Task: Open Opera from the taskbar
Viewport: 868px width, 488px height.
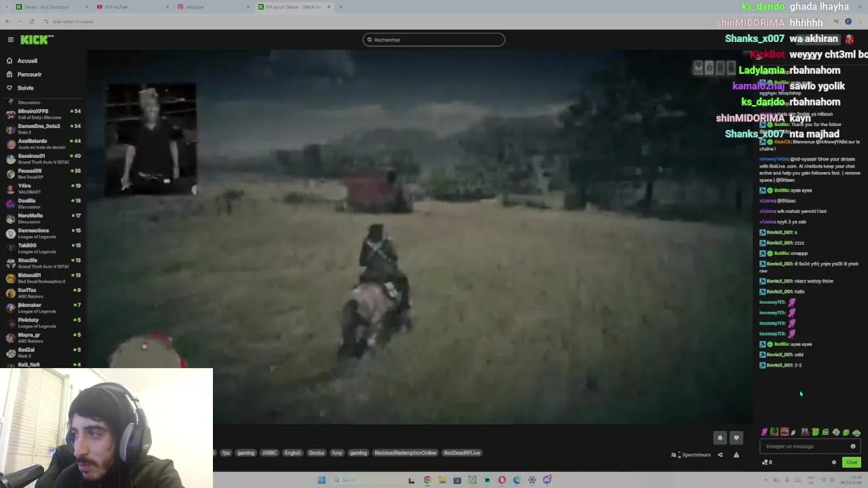Action: [502, 480]
